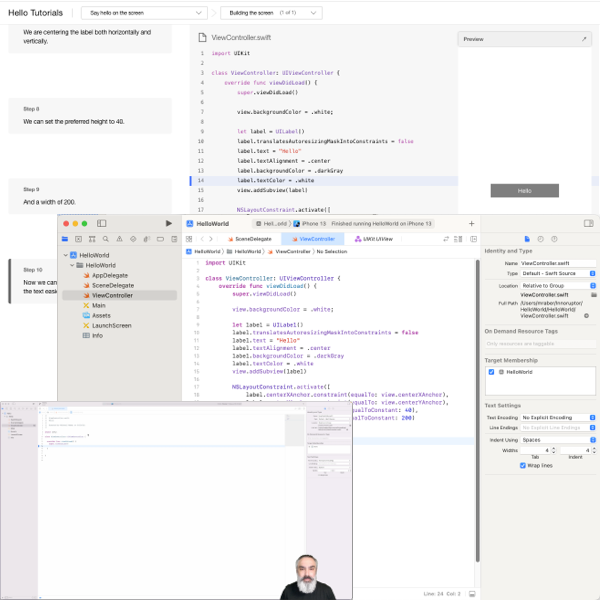Toggle the Xcode inspectors panel icon

[x=589, y=223]
